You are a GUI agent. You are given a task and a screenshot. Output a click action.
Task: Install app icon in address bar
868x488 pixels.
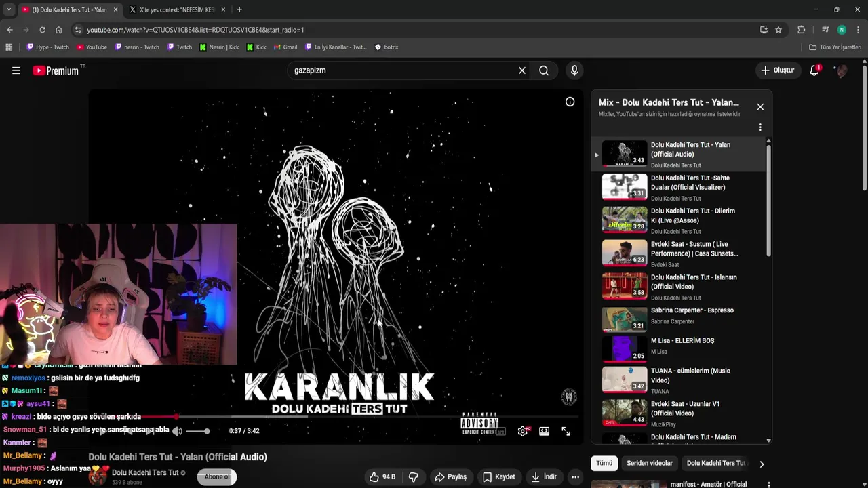pos(764,30)
